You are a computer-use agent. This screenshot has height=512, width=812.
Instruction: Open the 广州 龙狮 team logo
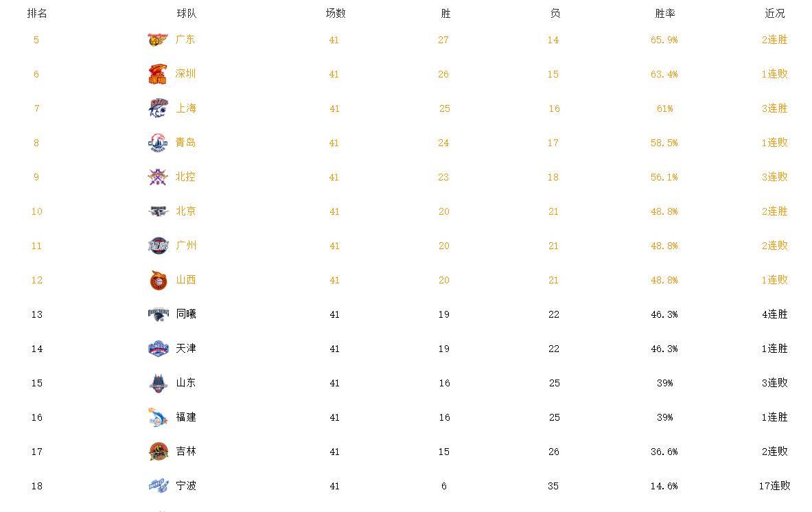(158, 246)
